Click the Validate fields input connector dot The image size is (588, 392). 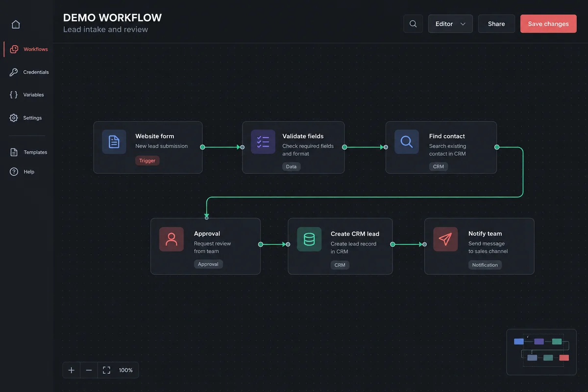[243, 147]
